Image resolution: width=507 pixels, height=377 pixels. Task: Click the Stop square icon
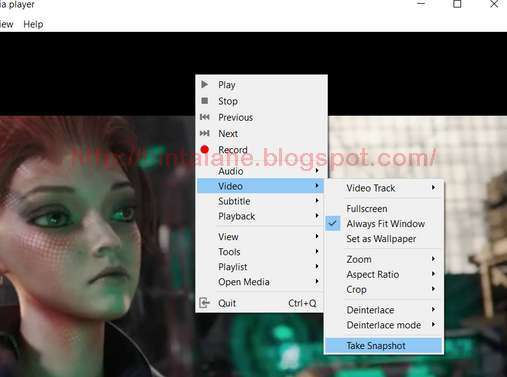click(205, 100)
